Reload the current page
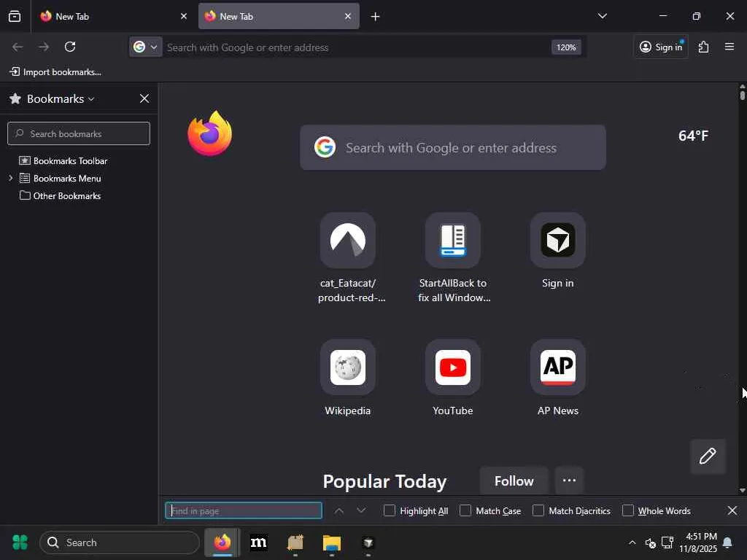The width and height of the screenshot is (747, 560). (x=70, y=47)
